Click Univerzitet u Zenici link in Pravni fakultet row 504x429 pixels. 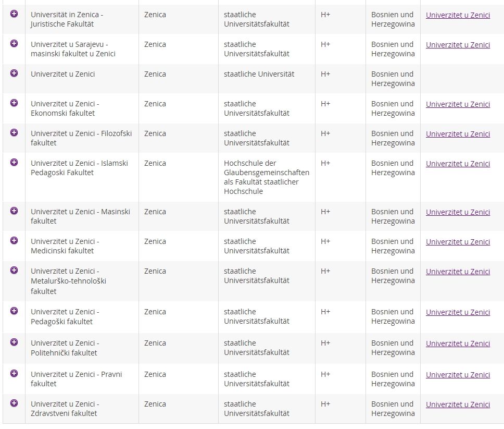(x=458, y=375)
